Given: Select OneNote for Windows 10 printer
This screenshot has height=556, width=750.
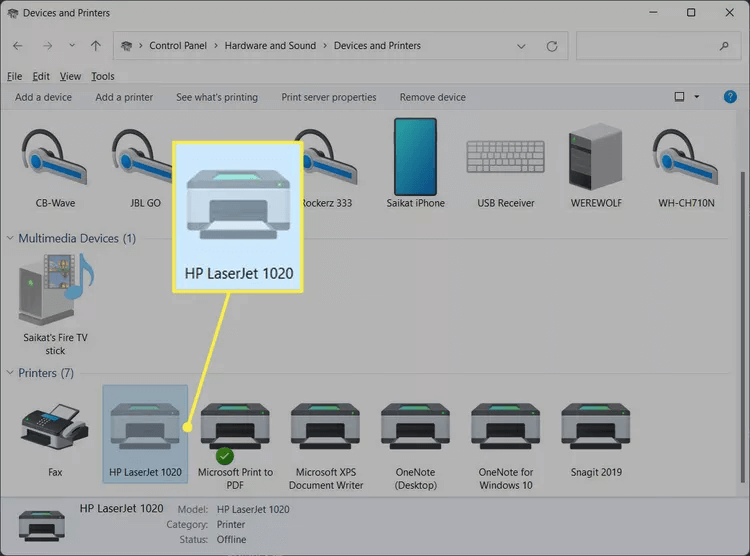Looking at the screenshot, I should tap(506, 445).
